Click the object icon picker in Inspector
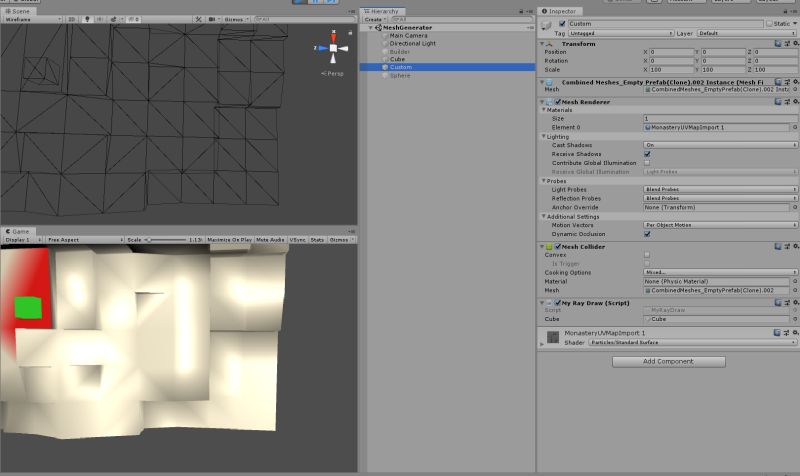The image size is (800, 476). (x=546, y=24)
